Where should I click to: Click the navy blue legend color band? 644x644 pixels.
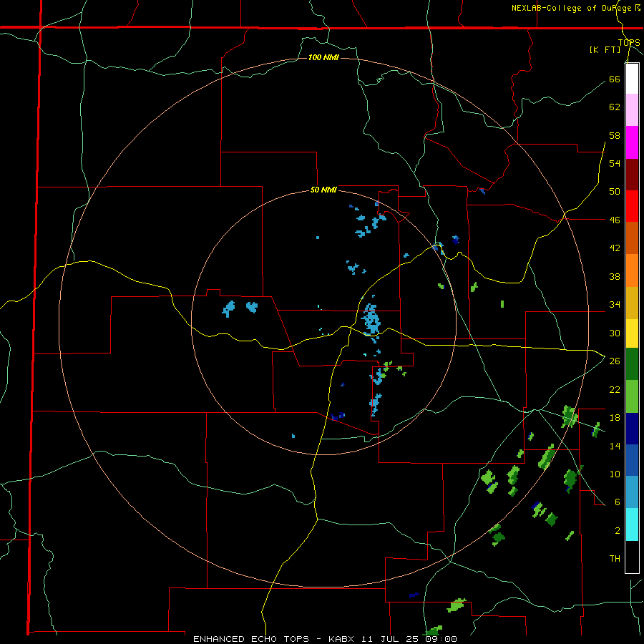pos(632,429)
